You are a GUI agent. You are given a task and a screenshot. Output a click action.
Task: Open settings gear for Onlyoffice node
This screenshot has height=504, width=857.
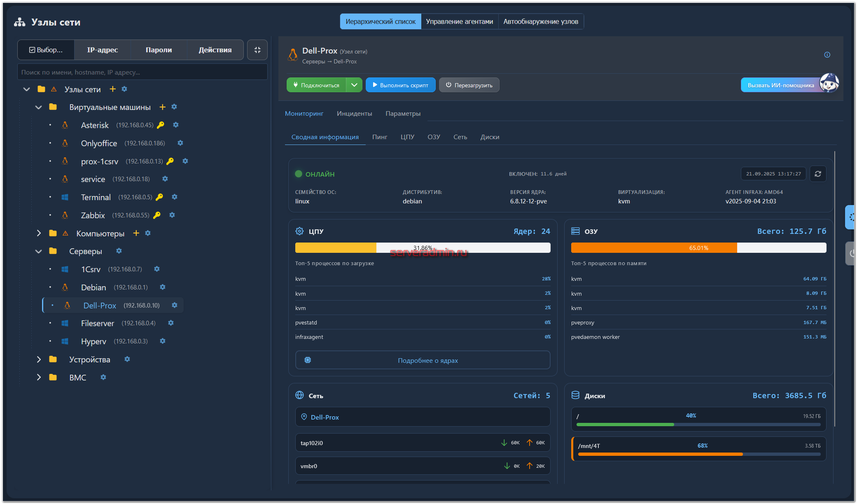click(x=180, y=143)
